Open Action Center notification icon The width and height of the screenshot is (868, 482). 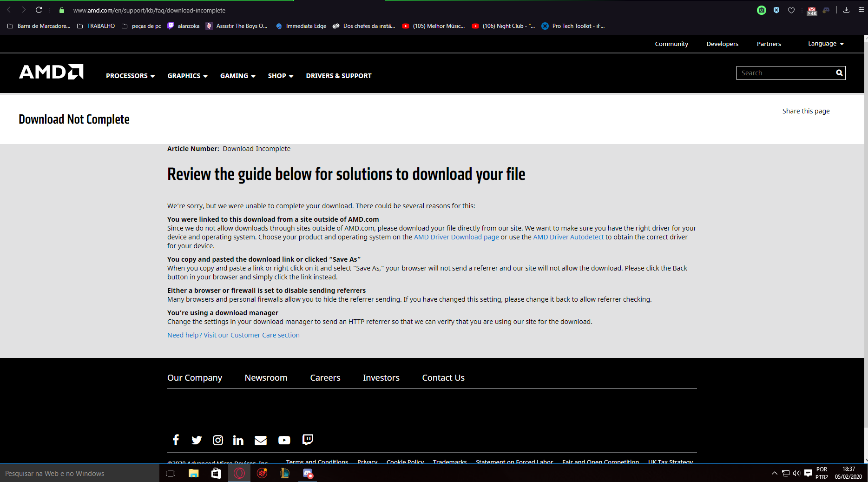808,473
